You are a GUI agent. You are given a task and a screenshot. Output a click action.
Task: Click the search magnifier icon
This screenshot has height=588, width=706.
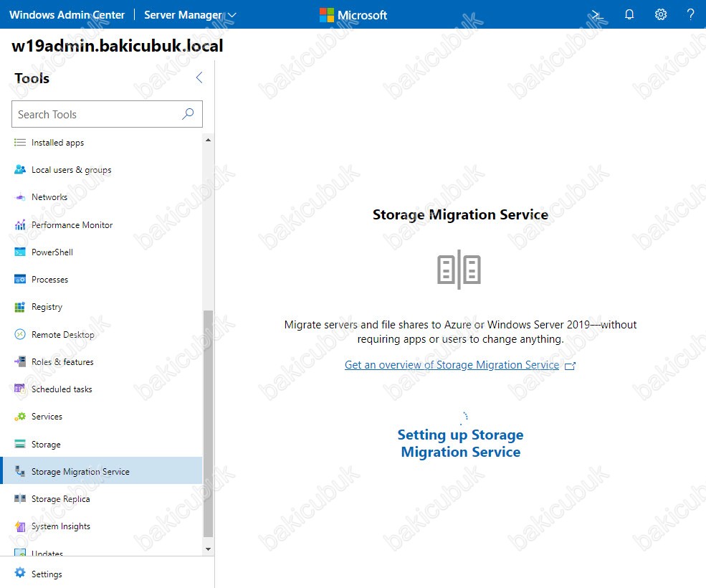pyautogui.click(x=188, y=114)
